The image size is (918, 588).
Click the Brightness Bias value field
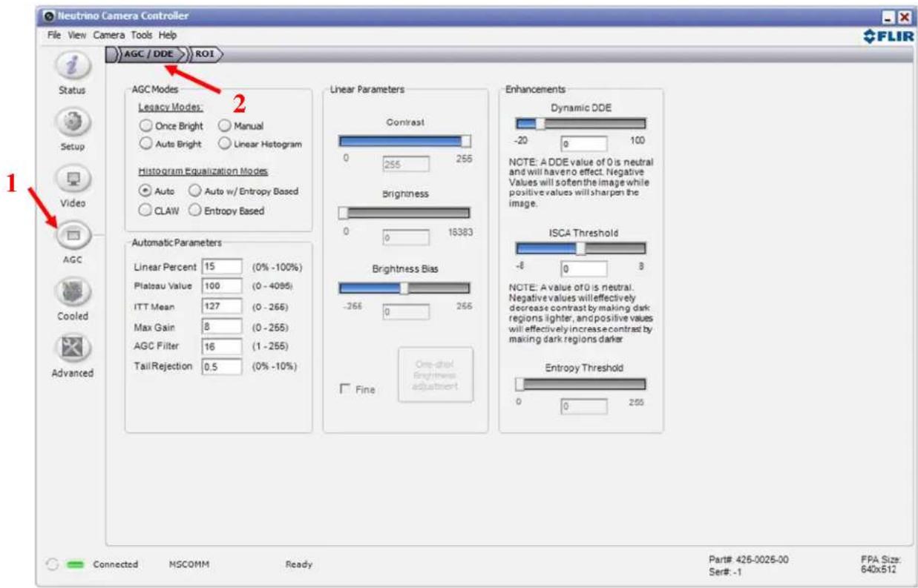405,312
